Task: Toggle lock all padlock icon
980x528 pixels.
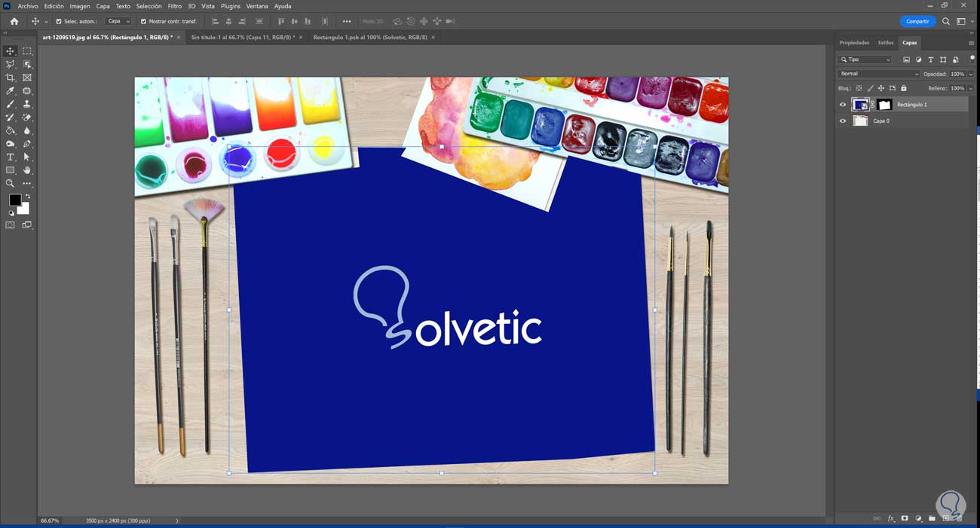Action: pos(904,88)
